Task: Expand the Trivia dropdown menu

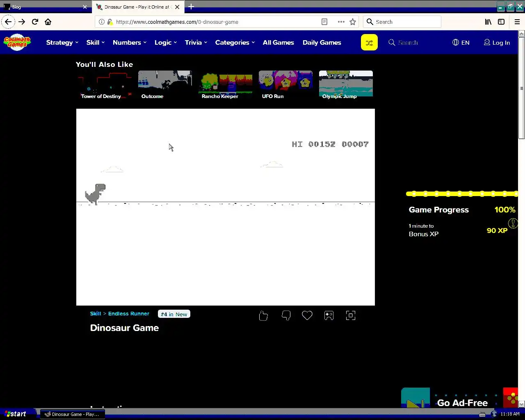Action: click(x=196, y=42)
